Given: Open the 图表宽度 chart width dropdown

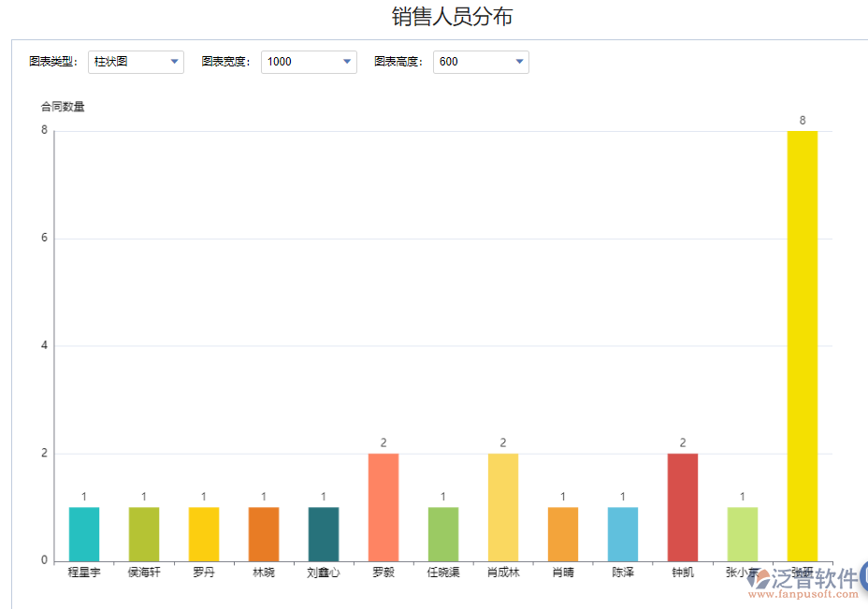Looking at the screenshot, I should [x=347, y=62].
